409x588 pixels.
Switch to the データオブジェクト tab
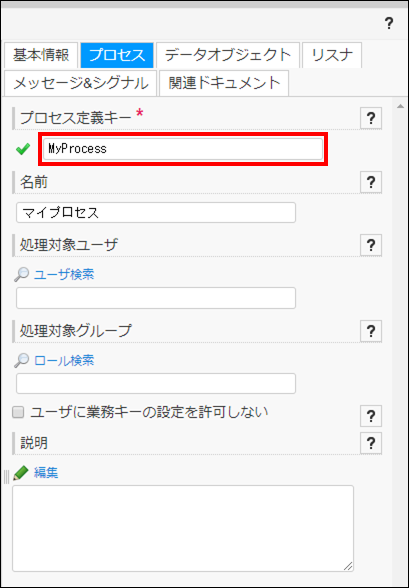coord(228,55)
